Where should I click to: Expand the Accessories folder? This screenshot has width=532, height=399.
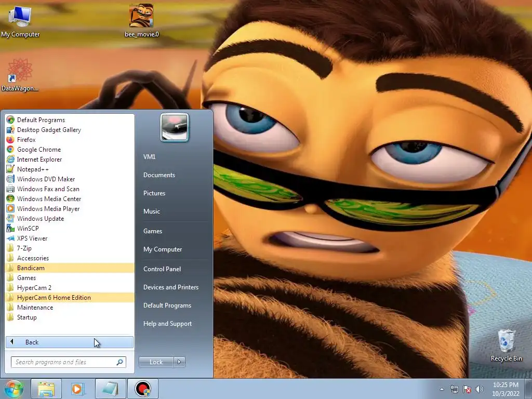click(x=70, y=258)
